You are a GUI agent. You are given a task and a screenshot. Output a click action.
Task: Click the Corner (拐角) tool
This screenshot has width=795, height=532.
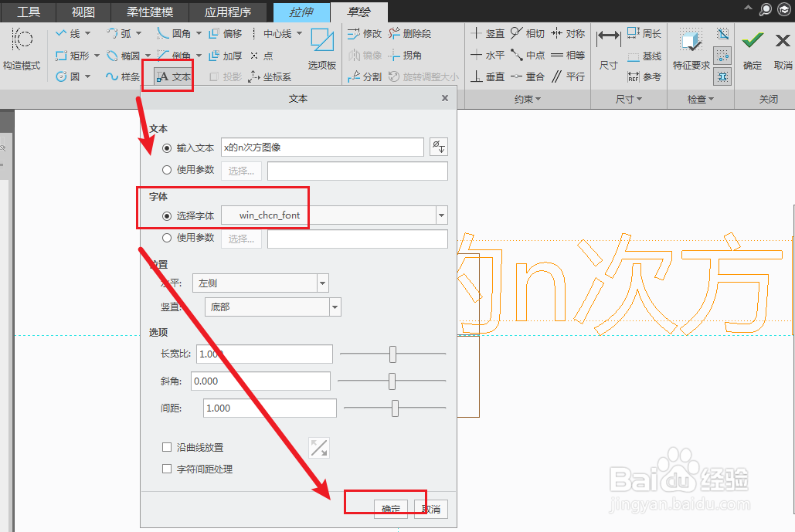[x=405, y=56]
